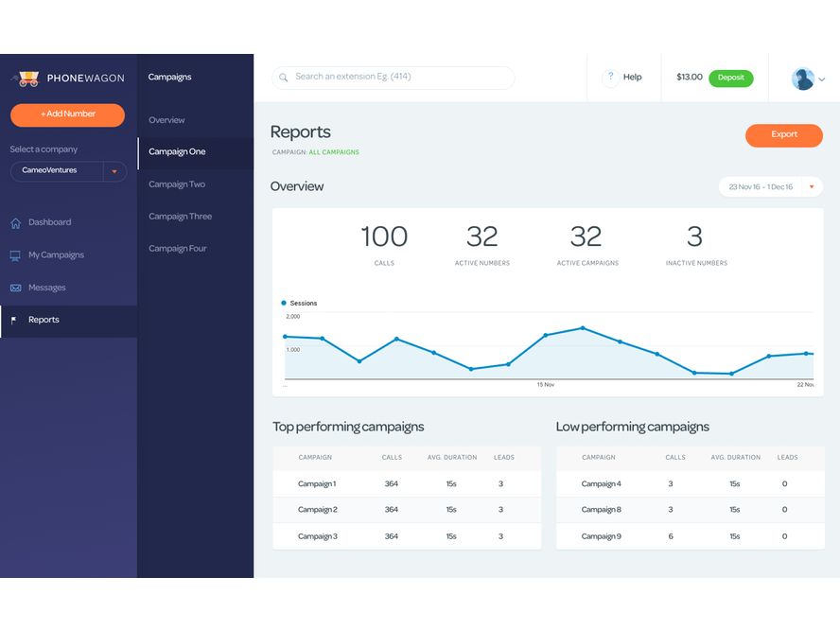Click the Sessions legend dot
Screen dimensions: 840x630
284,304
